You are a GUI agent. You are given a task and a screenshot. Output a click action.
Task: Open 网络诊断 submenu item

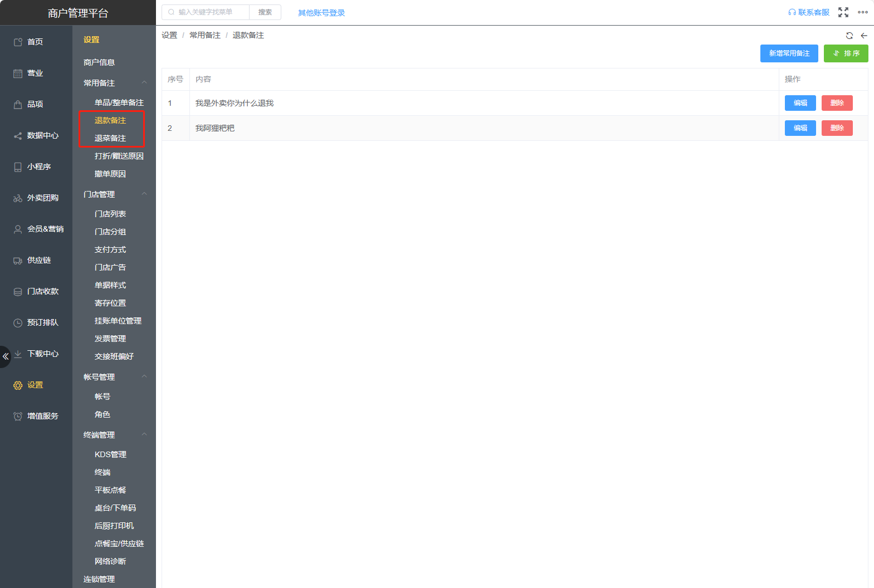110,561
